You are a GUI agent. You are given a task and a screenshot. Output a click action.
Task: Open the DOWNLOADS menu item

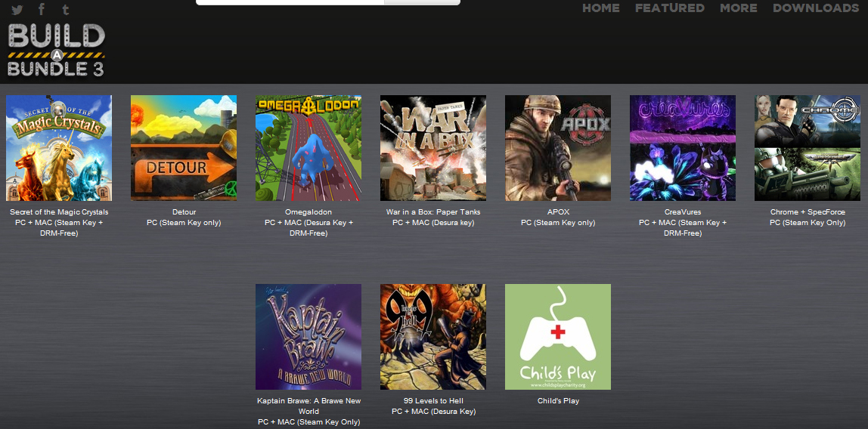click(x=816, y=8)
